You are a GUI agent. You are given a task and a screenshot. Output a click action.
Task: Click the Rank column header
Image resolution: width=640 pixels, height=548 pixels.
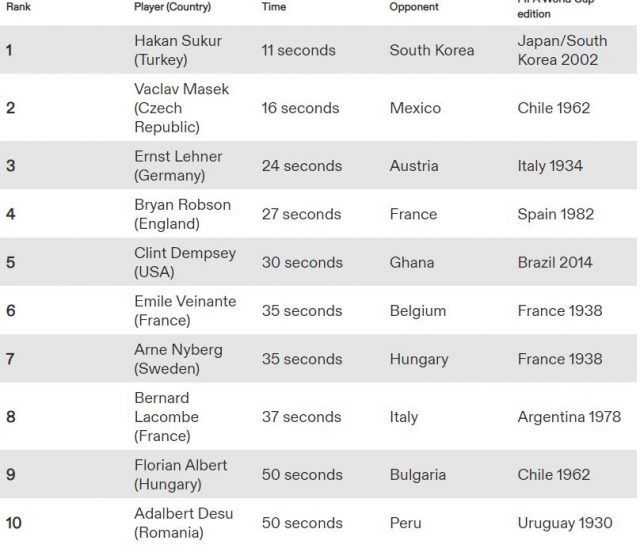(16, 7)
